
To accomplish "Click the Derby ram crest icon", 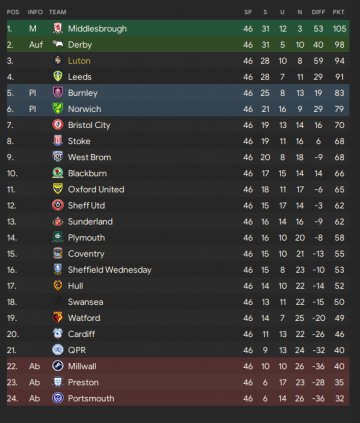I will 58,44.
